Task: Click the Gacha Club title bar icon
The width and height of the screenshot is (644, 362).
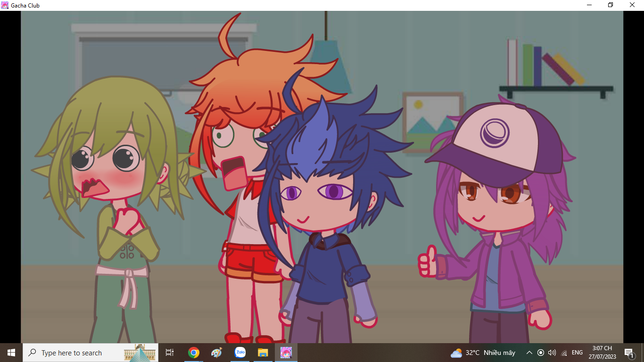Action: [x=5, y=5]
